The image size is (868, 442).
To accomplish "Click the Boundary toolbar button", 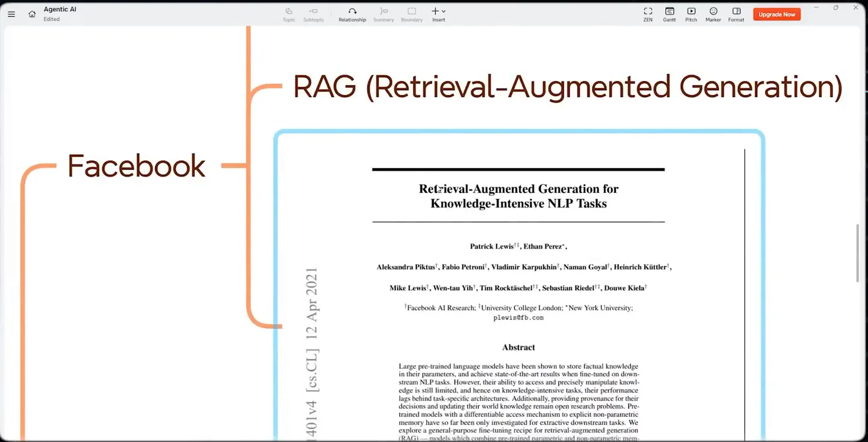I will tap(412, 15).
